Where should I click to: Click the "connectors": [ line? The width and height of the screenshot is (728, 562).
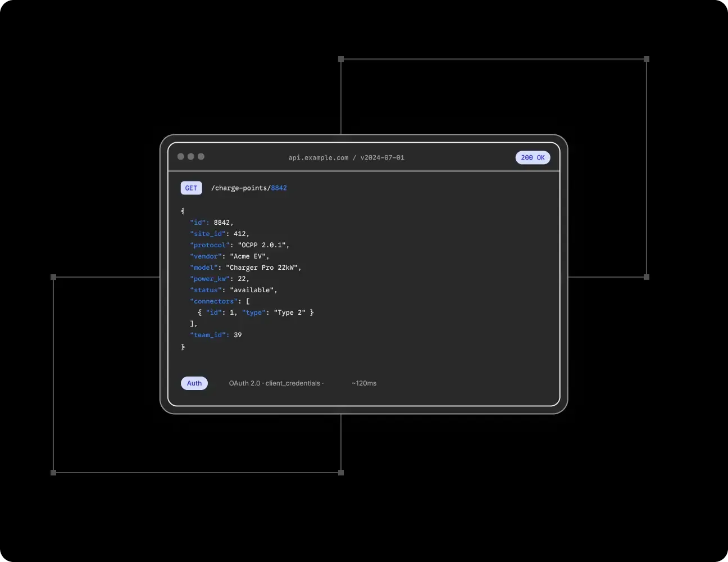(x=220, y=301)
